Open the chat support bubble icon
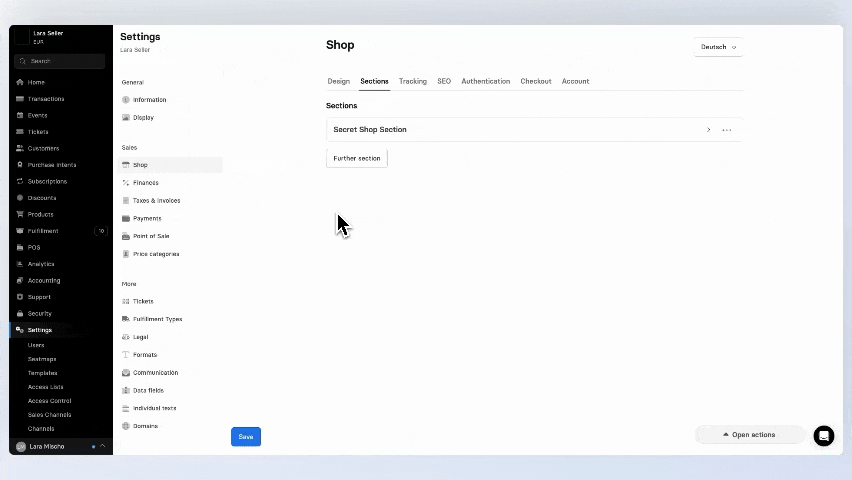The image size is (852, 480). [823, 435]
